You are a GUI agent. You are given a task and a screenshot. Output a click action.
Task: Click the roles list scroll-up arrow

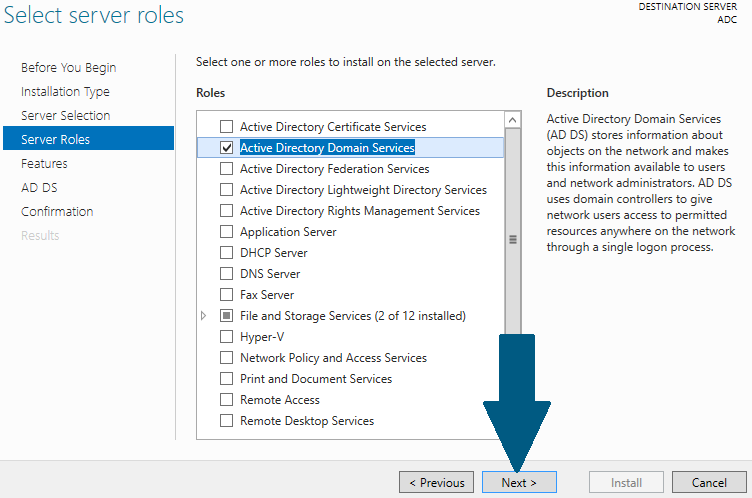[513, 120]
